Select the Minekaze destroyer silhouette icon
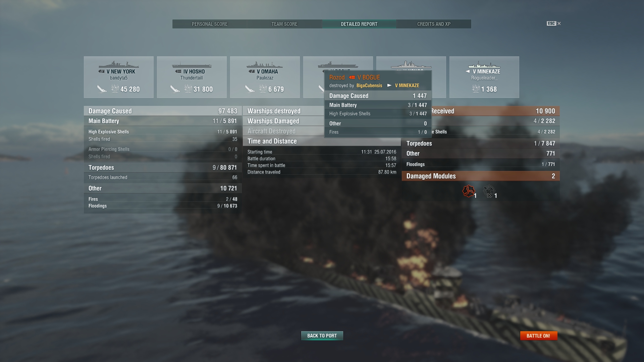644x362 pixels. tap(484, 65)
